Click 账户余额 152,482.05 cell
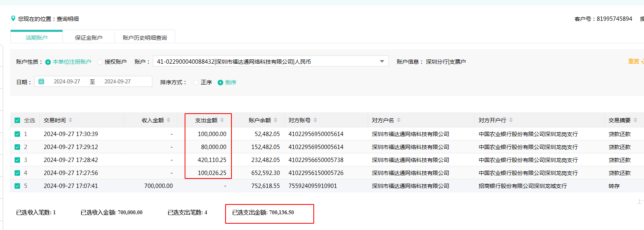The image size is (644, 230). pyautogui.click(x=266, y=147)
